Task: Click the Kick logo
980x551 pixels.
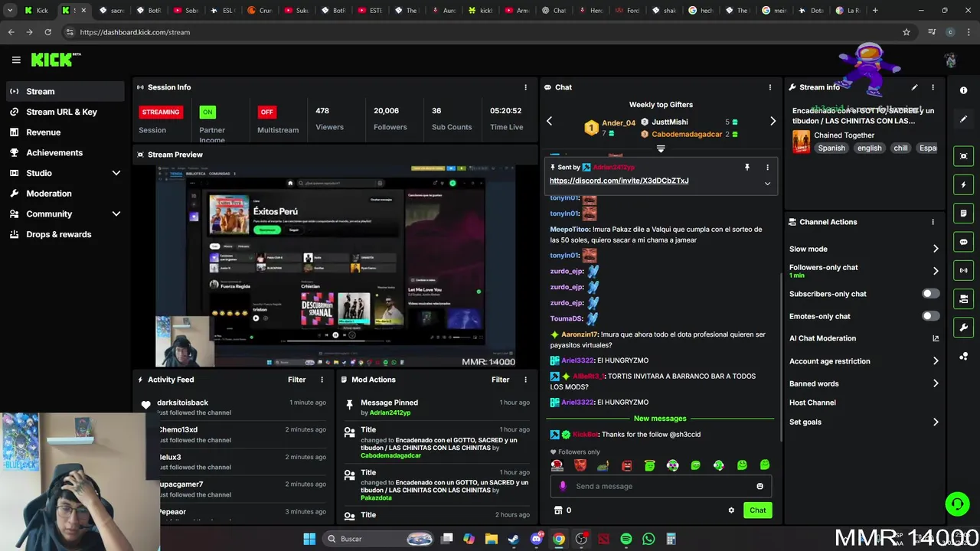Action: pos(55,60)
